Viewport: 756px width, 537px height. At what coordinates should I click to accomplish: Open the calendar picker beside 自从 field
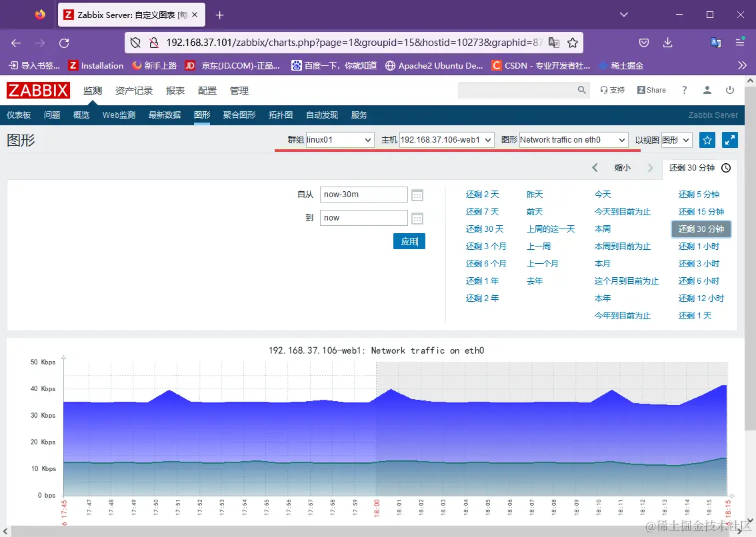[417, 195]
